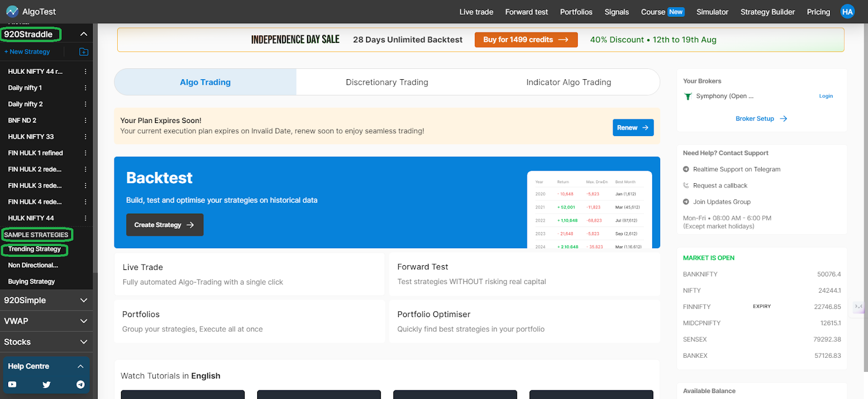Click the Renew button
868x399 pixels.
point(633,127)
